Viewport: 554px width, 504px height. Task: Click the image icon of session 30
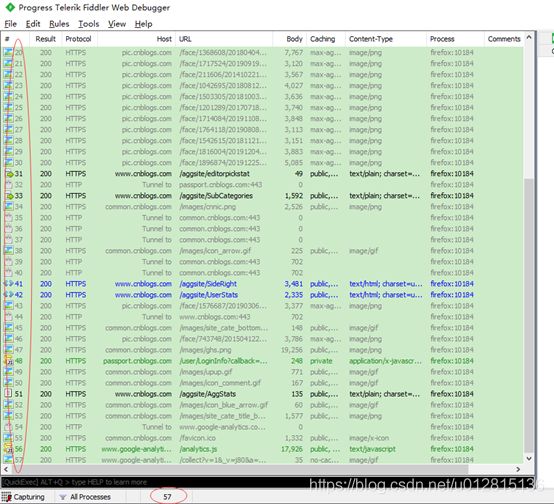click(x=8, y=163)
